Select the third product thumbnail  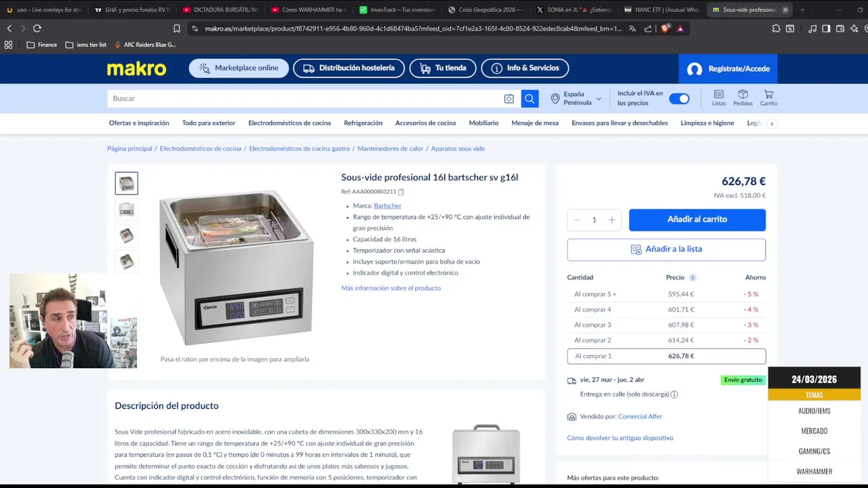click(x=126, y=235)
